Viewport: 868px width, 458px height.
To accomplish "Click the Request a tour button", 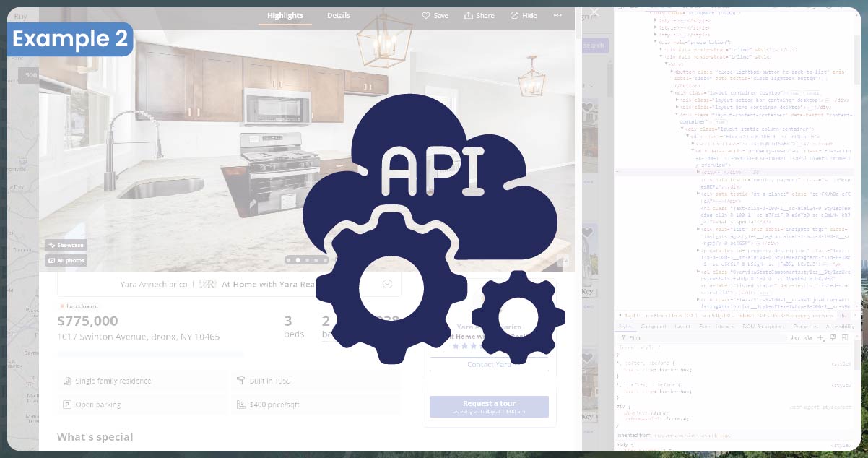I will click(x=489, y=406).
